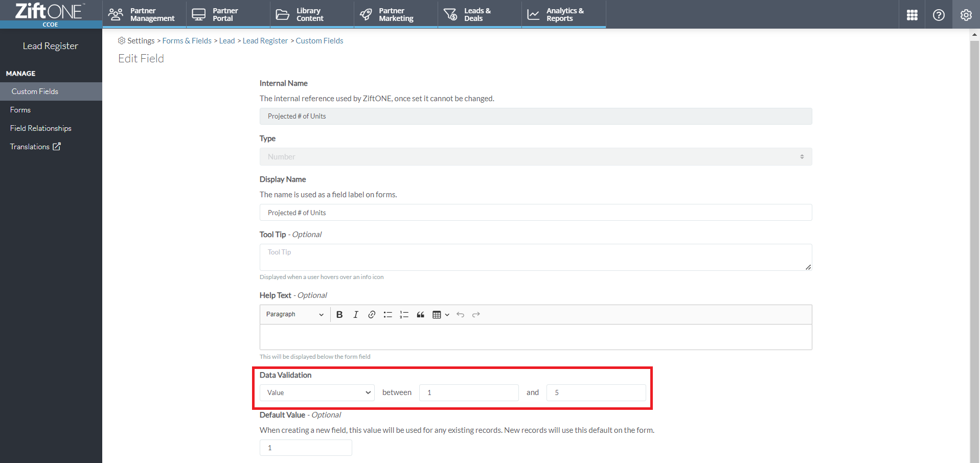The width and height of the screenshot is (980, 463).
Task: Insert a numbered list in Help Text
Action: (x=404, y=314)
